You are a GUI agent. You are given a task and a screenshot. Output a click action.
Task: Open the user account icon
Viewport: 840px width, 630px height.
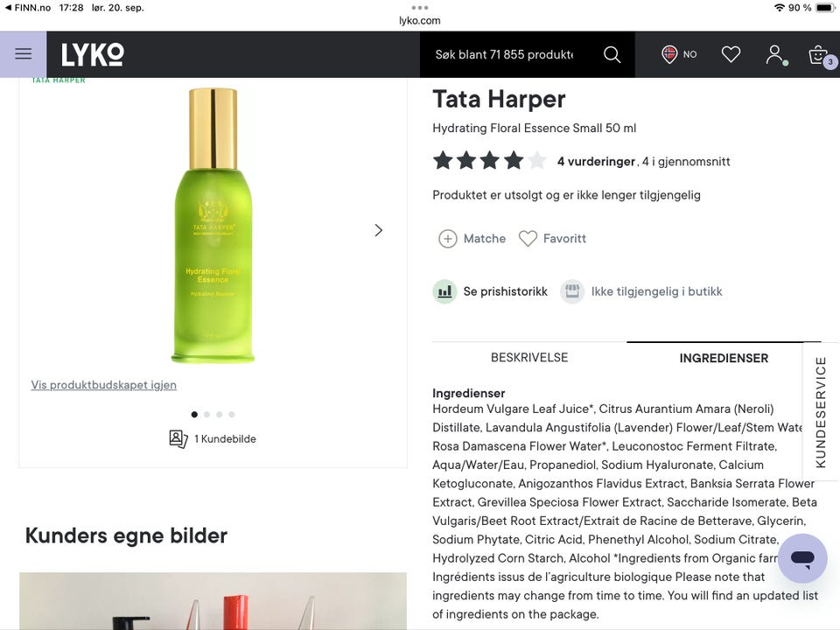click(776, 54)
